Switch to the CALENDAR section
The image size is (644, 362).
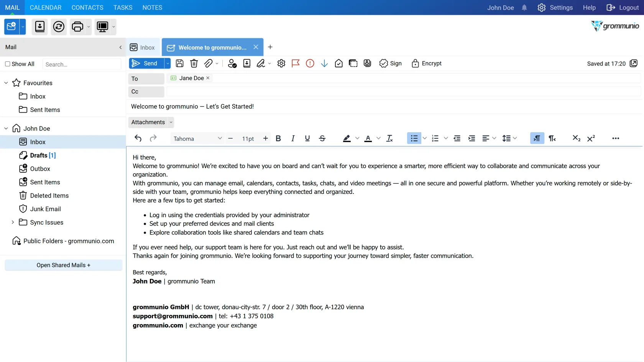point(46,8)
